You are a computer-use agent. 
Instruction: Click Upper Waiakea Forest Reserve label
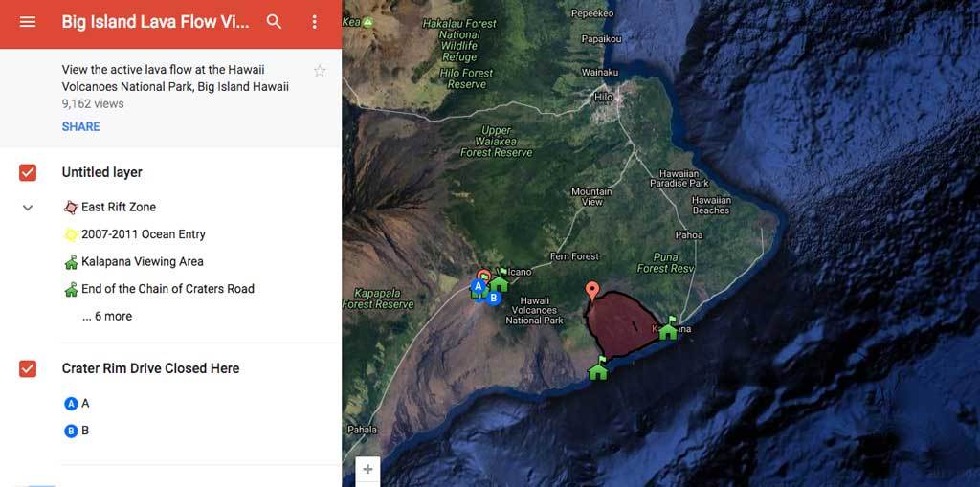(497, 142)
